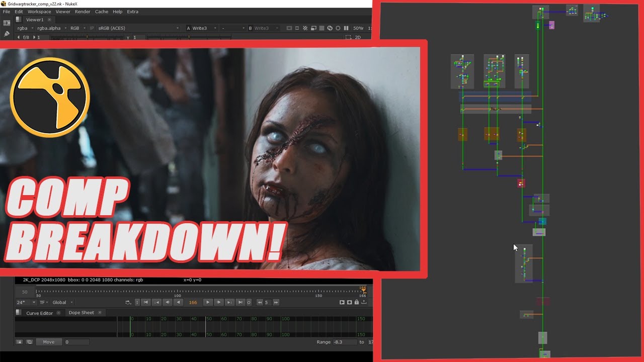Open the rgba channel set dropdown
The height and width of the screenshot is (362, 644).
point(25,28)
